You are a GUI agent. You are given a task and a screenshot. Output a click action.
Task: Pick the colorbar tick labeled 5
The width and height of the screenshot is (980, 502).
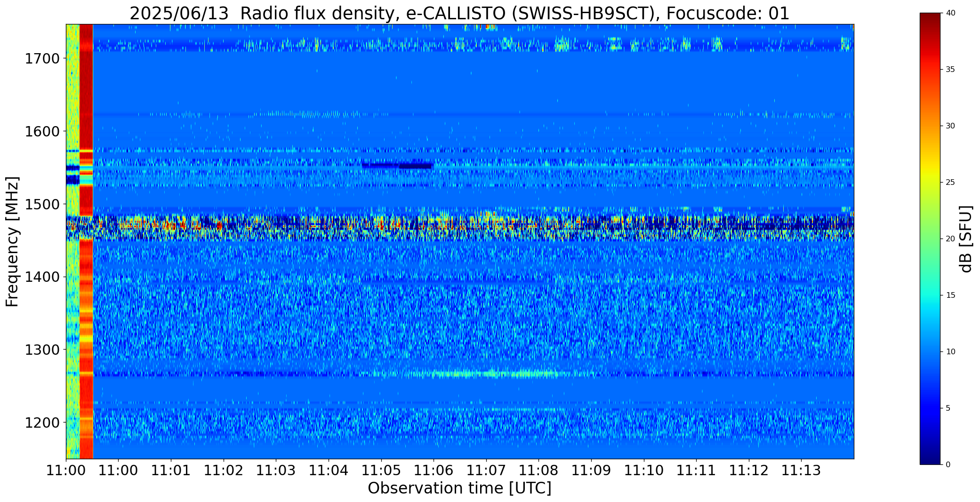tap(948, 408)
